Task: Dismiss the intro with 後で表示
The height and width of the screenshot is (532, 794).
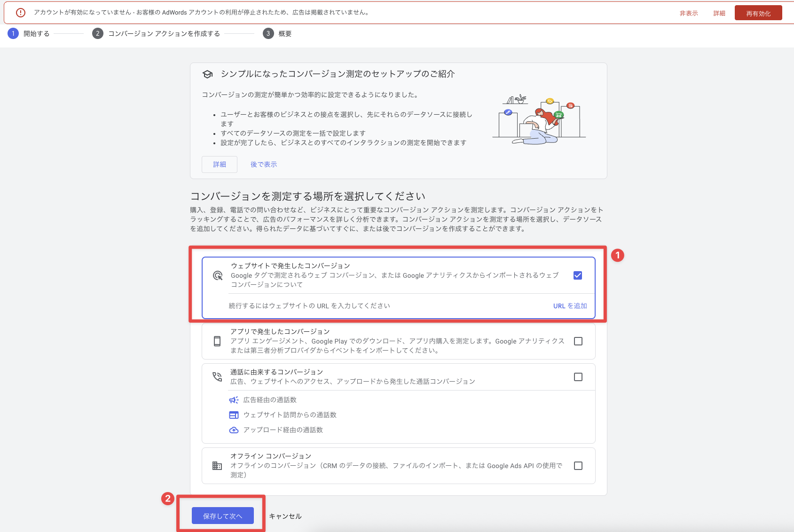Action: click(x=263, y=164)
